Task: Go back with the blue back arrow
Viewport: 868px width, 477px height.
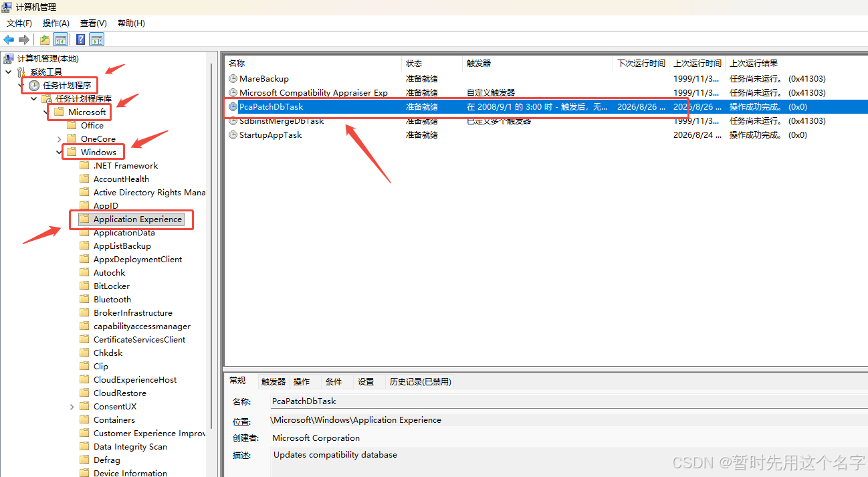Action: click(9, 39)
